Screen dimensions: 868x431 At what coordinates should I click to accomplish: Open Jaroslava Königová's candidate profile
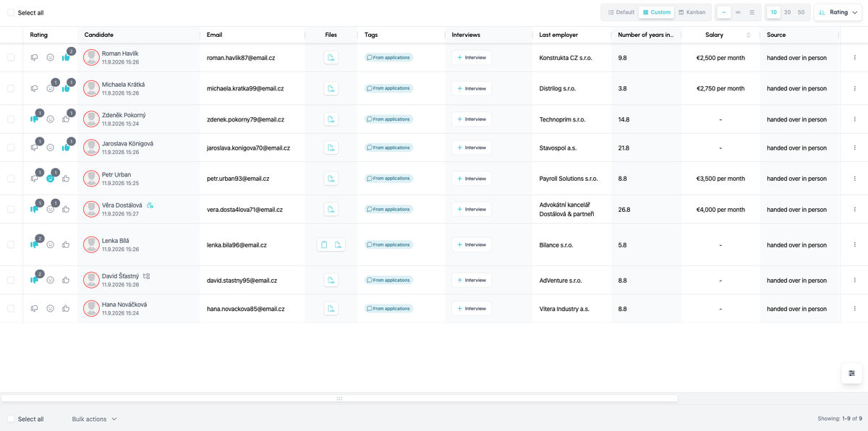pyautogui.click(x=127, y=143)
